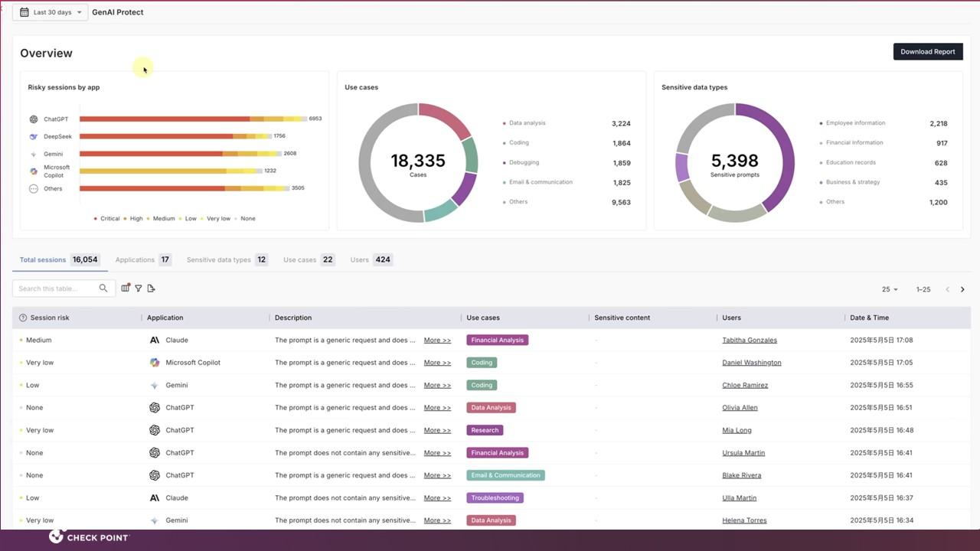Click Microsoft Copilot icon in Daniel Washington row

coord(155,363)
